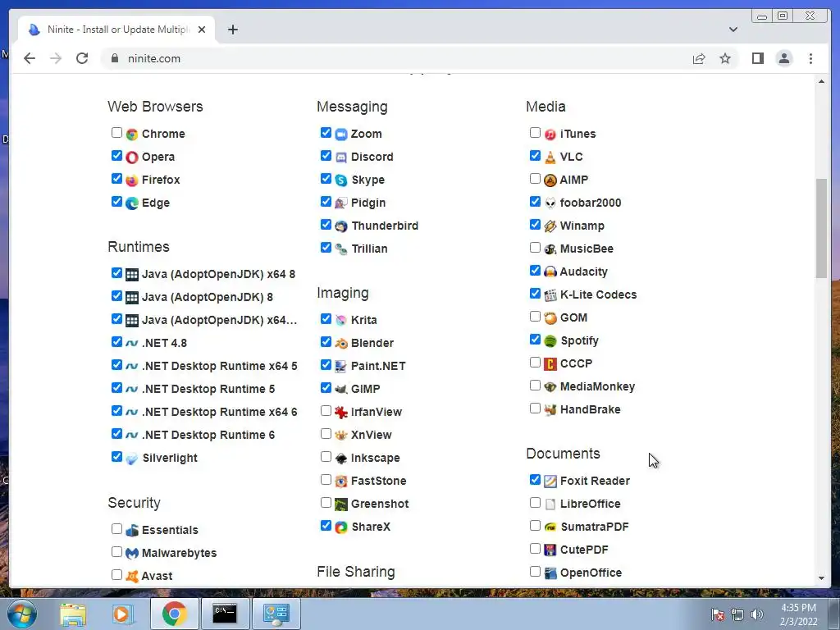
Task: Click the Audacity headphones icon
Action: (550, 272)
